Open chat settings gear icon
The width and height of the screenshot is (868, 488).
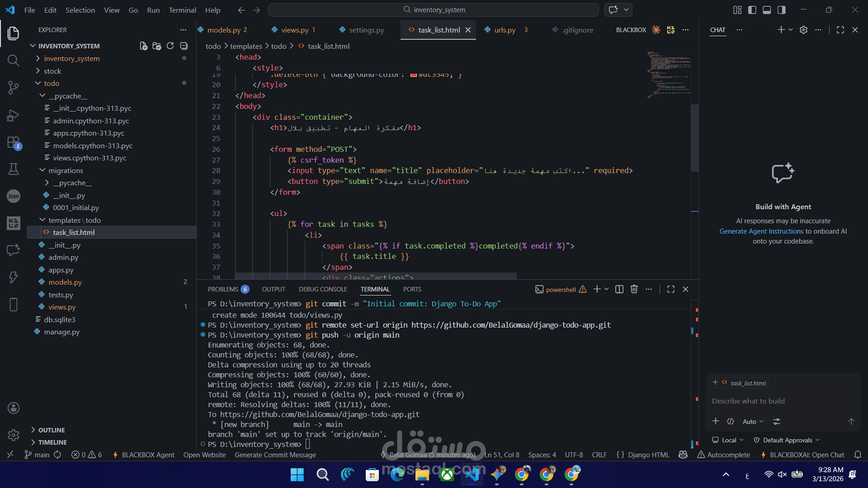click(803, 30)
